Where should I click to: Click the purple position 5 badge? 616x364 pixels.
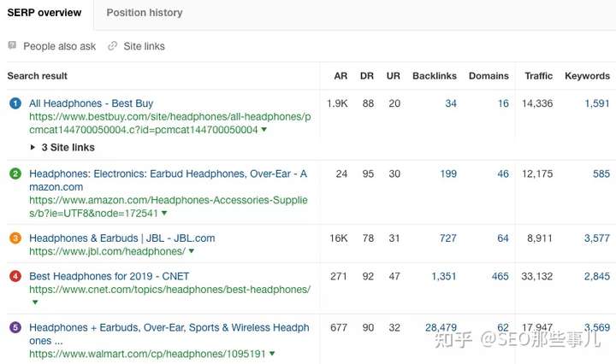[x=15, y=327]
